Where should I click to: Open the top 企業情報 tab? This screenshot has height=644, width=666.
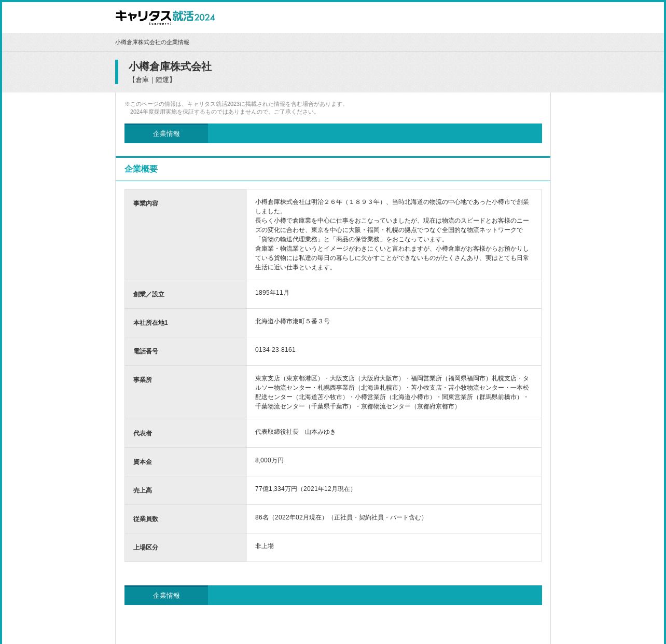click(x=166, y=134)
